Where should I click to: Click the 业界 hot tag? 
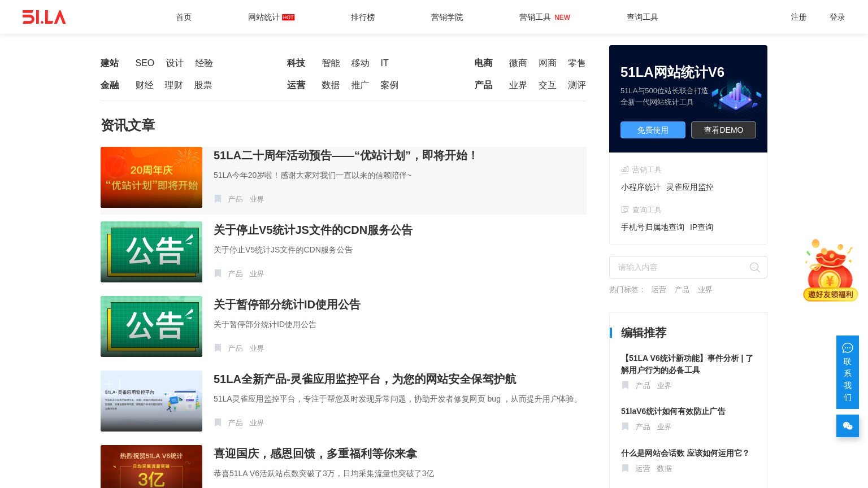[x=705, y=290]
